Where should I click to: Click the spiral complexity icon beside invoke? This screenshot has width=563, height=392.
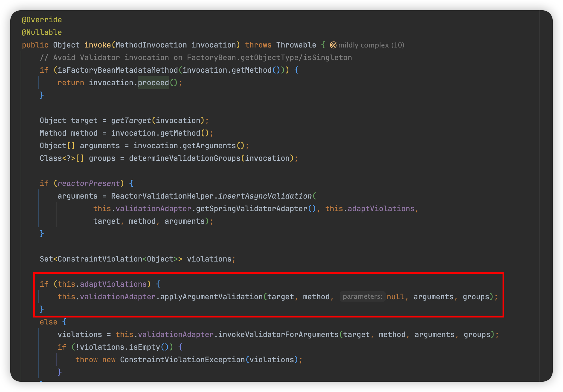333,45
